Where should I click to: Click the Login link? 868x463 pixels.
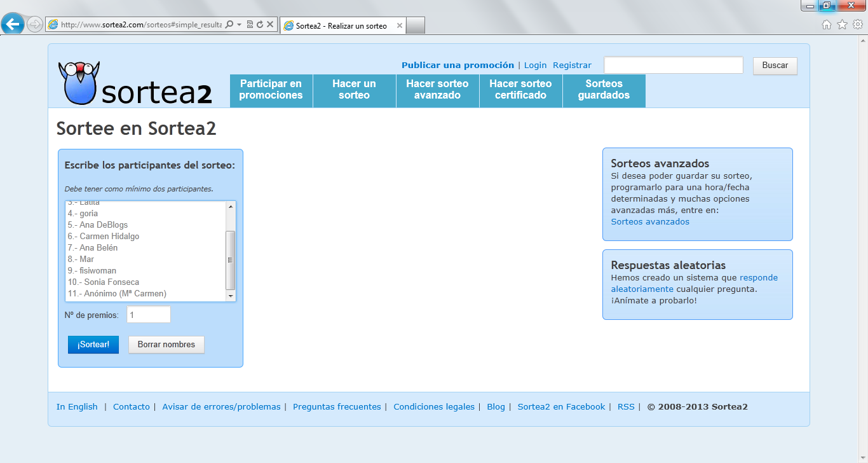click(535, 65)
